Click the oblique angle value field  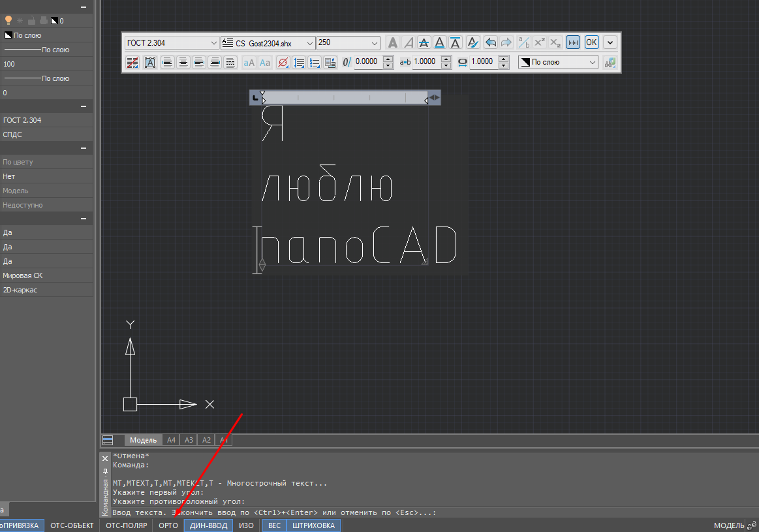(368, 62)
